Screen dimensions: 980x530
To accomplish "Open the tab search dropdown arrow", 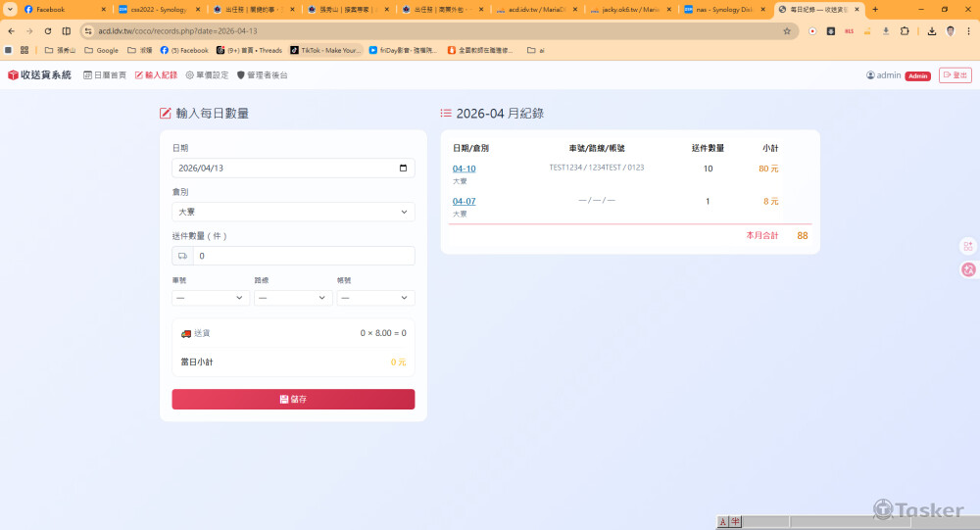I will (x=10, y=10).
